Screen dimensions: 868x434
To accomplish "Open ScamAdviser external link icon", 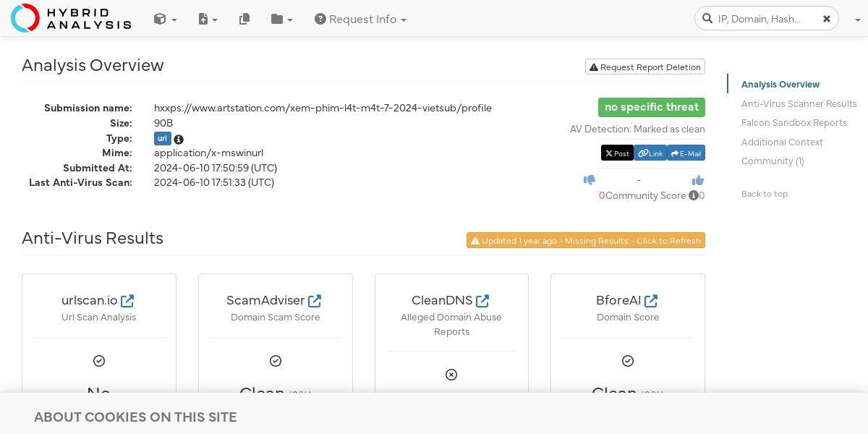I will pos(315,300).
